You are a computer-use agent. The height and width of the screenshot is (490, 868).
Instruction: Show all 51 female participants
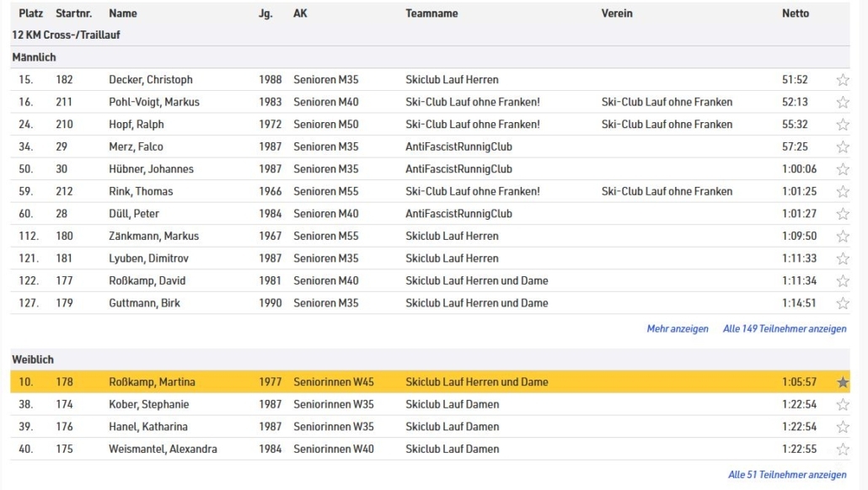coord(786,475)
